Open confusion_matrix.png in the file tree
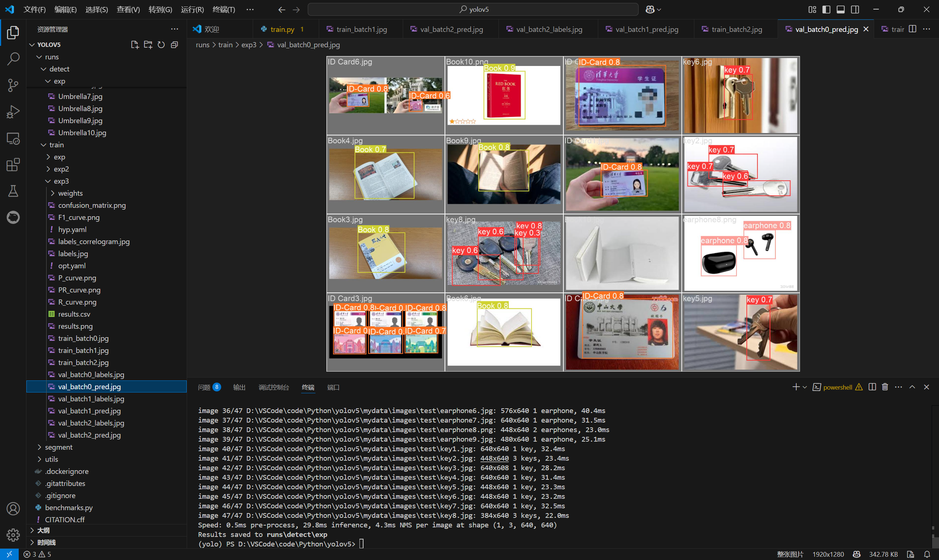Image resolution: width=939 pixels, height=560 pixels. coord(92,205)
